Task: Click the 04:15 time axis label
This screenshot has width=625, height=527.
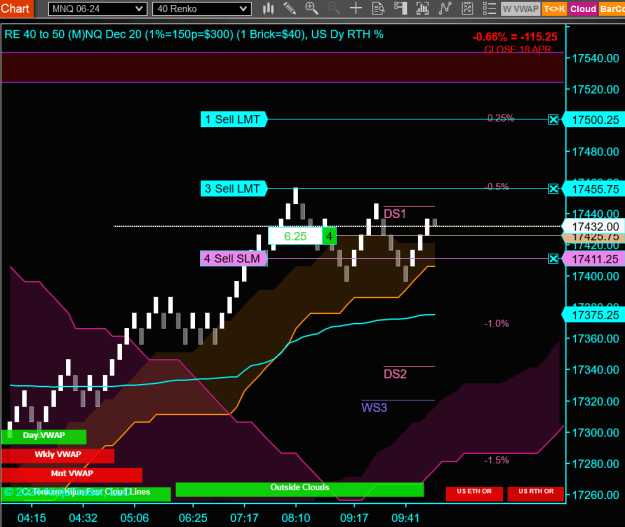Action: 31,518
